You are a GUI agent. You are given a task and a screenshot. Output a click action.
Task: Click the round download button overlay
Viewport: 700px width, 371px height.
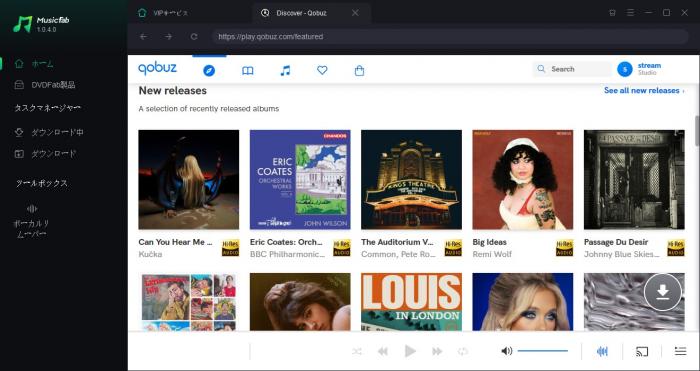[x=662, y=292]
